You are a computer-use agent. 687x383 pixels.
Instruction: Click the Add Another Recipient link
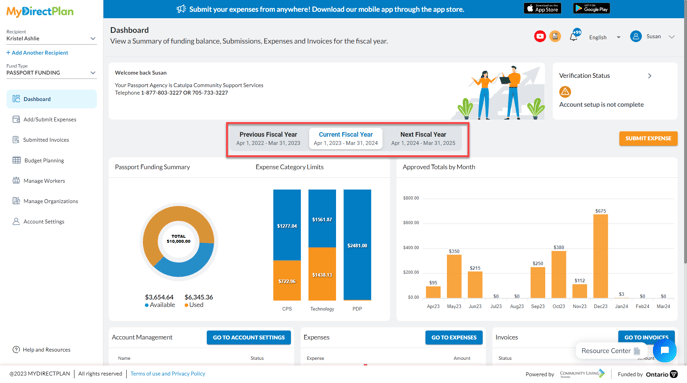(x=37, y=53)
